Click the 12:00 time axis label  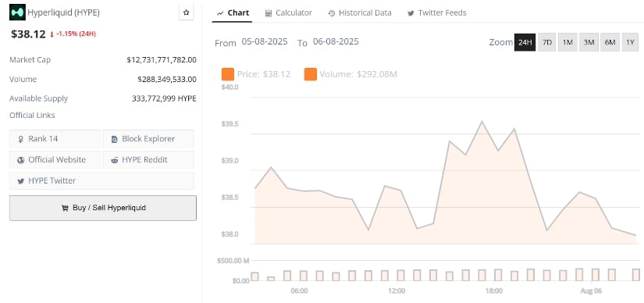click(x=397, y=291)
